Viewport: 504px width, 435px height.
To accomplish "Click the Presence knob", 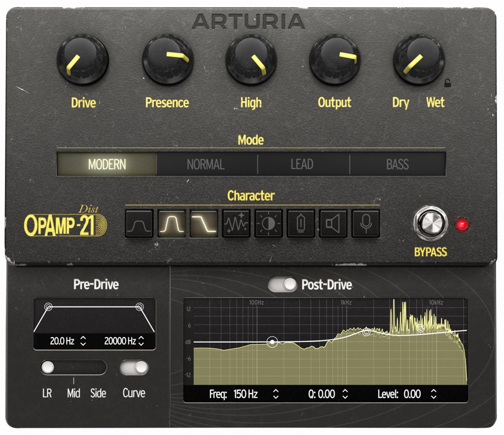I will click(168, 60).
